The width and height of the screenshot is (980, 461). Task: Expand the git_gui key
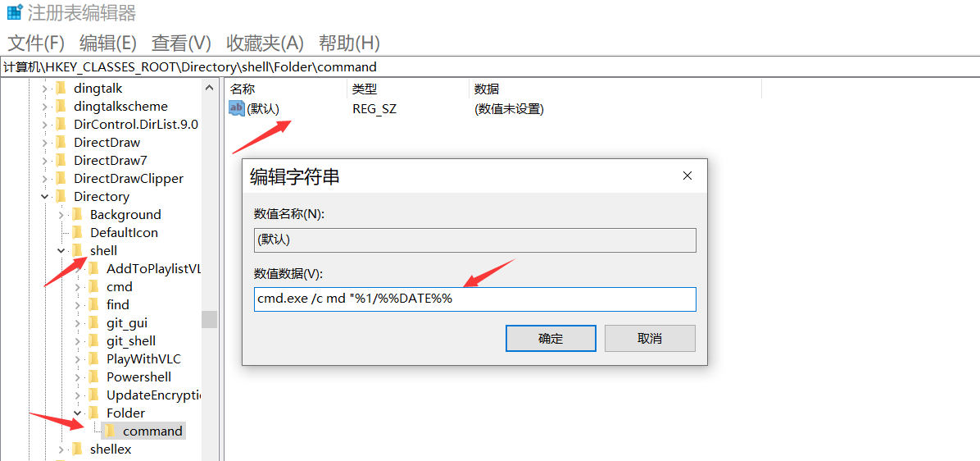pyautogui.click(x=78, y=322)
